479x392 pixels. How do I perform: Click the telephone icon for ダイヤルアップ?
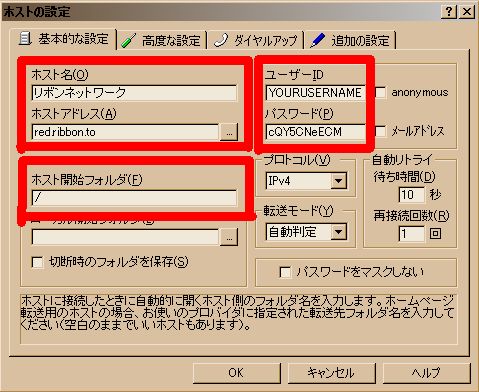[x=221, y=40]
